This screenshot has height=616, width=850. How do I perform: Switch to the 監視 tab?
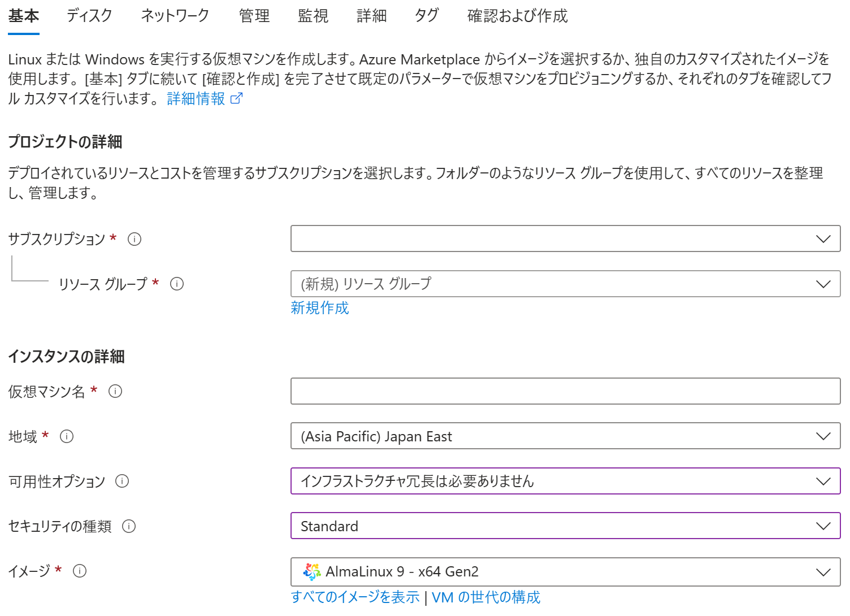[313, 16]
